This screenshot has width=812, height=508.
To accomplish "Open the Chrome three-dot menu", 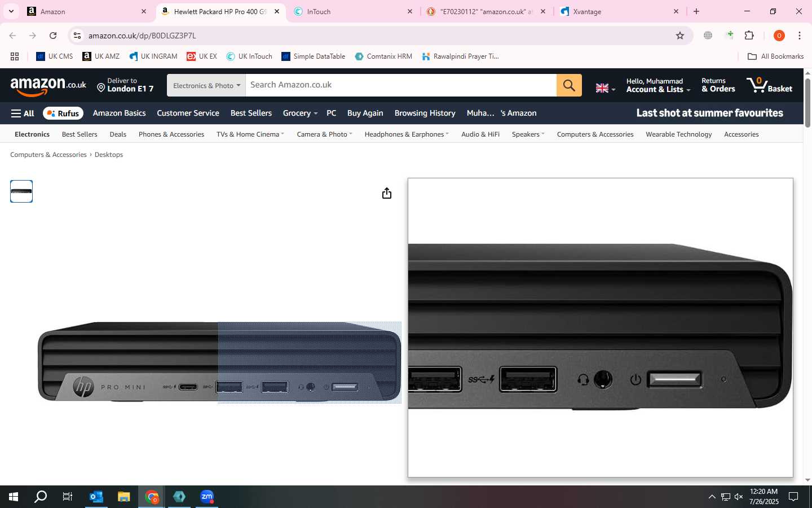I will click(800, 36).
